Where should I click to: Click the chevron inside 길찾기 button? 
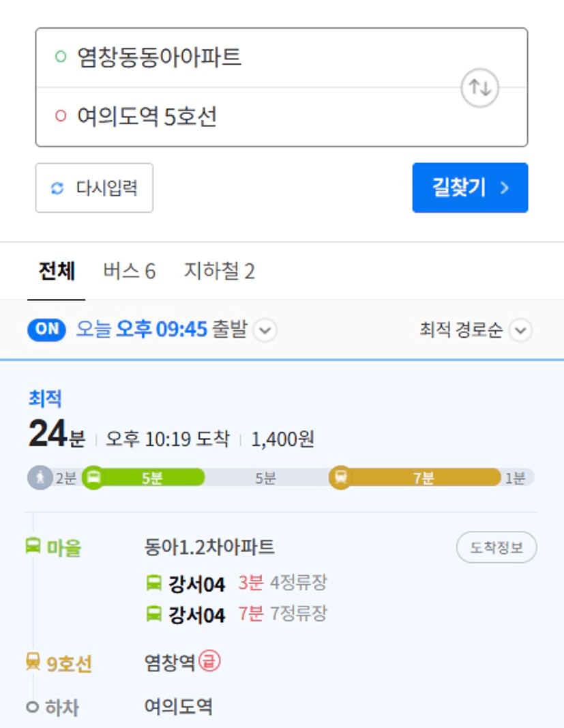coord(505,188)
